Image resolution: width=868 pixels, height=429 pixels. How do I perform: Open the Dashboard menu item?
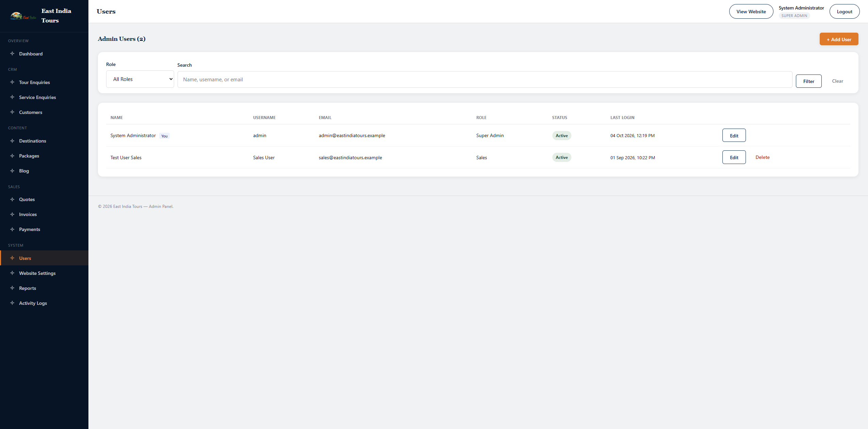click(44, 54)
